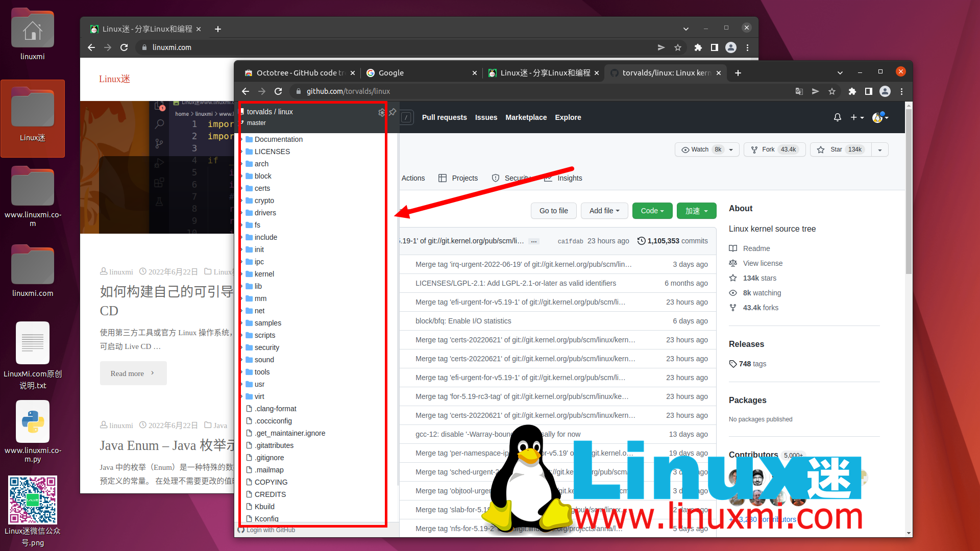Open View license link
Viewport: 980px width, 551px height.
(763, 263)
